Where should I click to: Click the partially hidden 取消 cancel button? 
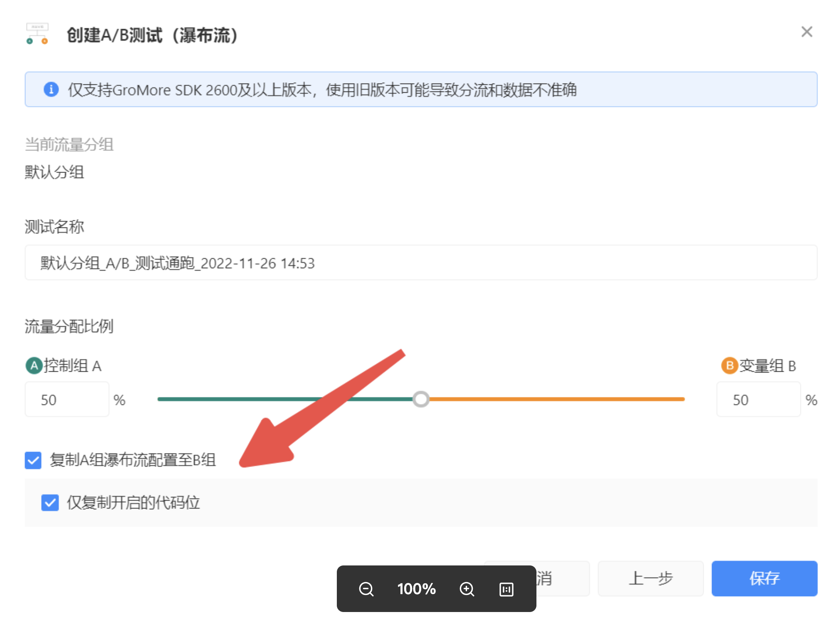[563, 578]
